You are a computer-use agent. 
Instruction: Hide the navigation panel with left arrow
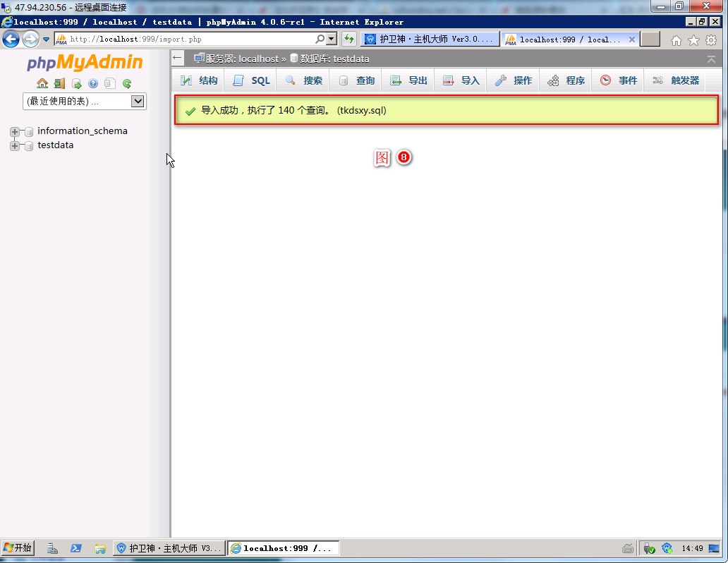click(x=178, y=59)
